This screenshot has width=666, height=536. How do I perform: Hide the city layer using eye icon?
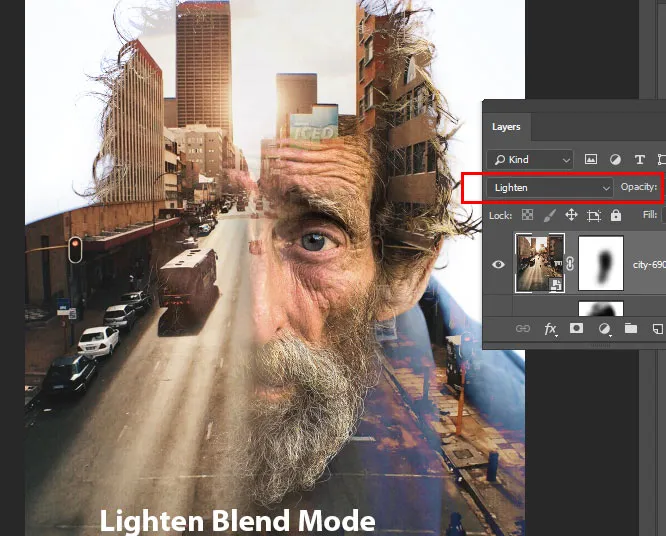click(498, 265)
